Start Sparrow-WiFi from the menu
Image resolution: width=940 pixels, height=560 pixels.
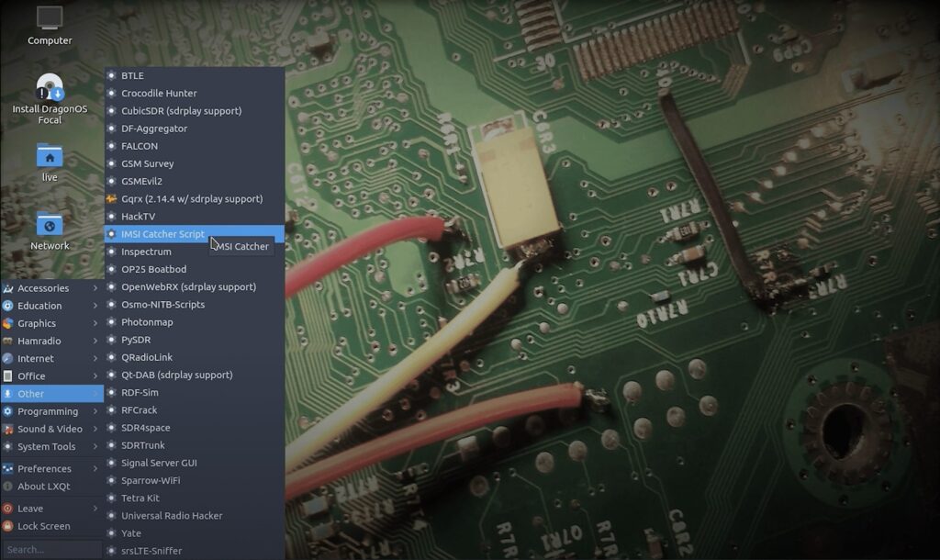(x=153, y=480)
